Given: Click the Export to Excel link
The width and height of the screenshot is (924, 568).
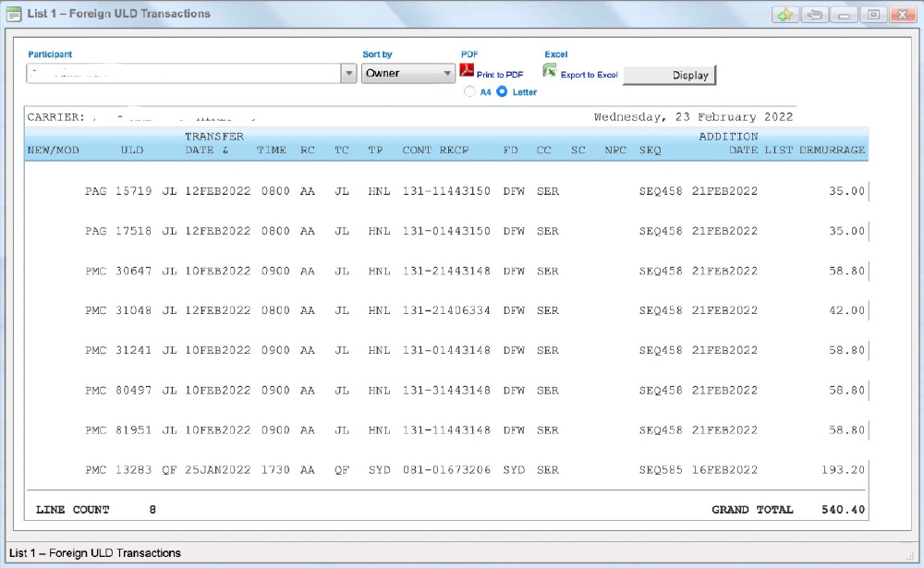Looking at the screenshot, I should point(590,75).
